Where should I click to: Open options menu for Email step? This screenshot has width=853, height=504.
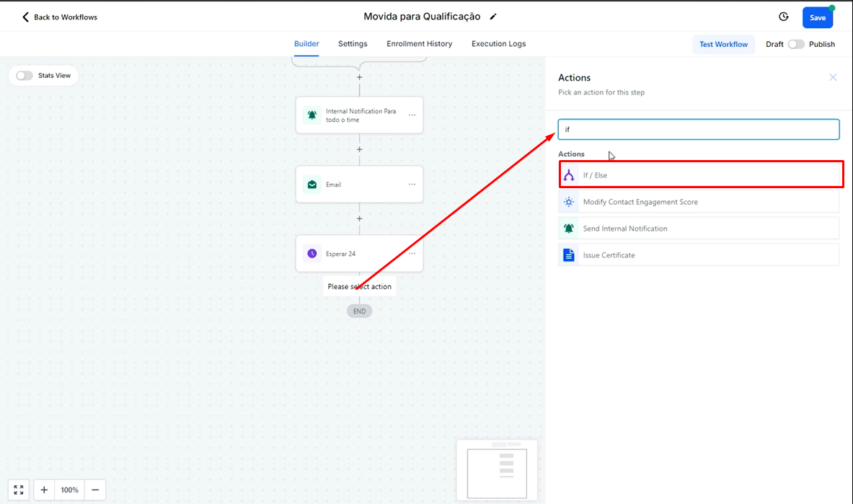[412, 185]
